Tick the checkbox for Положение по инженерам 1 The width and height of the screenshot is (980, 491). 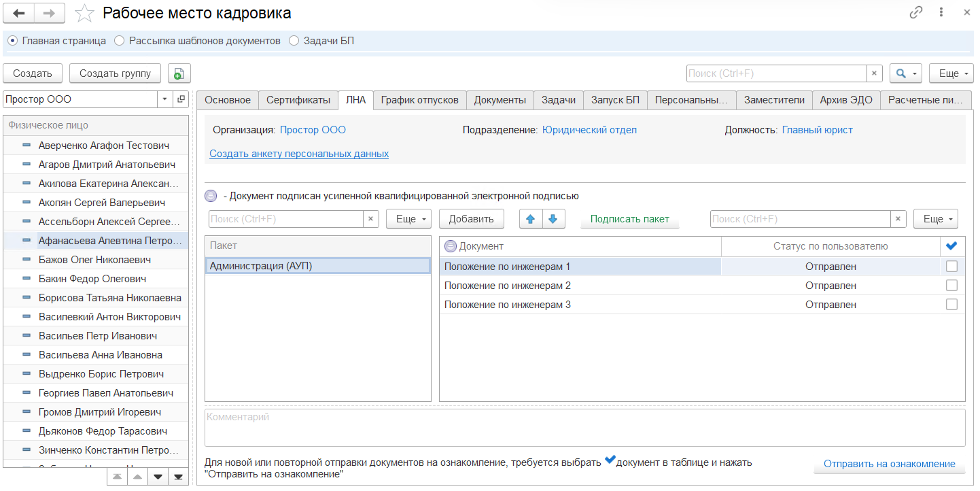951,267
